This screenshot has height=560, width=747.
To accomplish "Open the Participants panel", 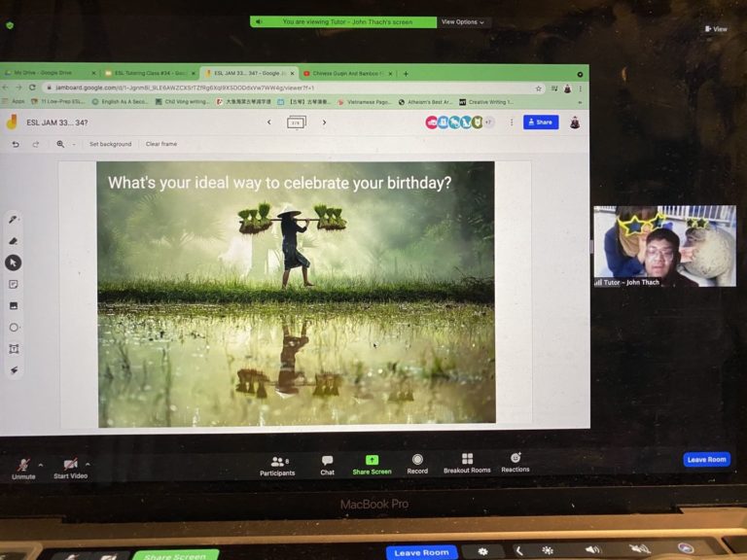I will point(277,467).
